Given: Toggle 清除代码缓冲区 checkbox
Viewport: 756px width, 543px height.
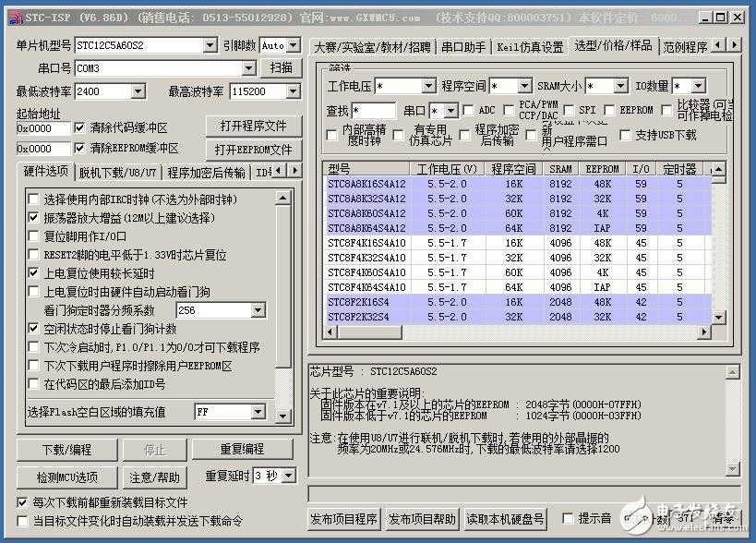Looking at the screenshot, I should coord(79,127).
